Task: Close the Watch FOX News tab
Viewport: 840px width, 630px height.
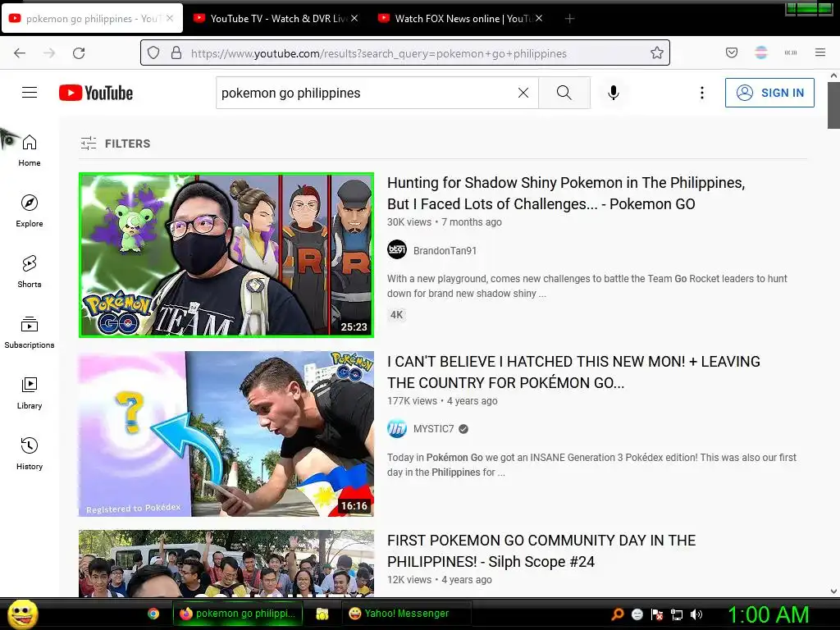Action: coord(539,18)
